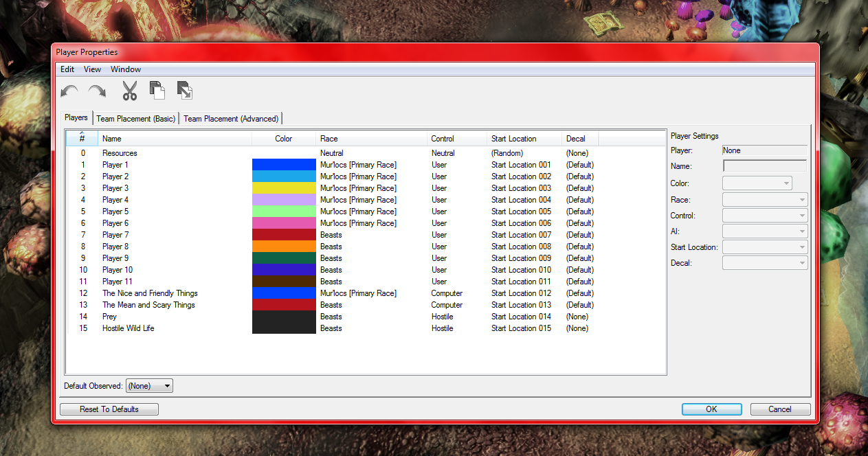Click Reset To Defaults button

pyautogui.click(x=109, y=409)
